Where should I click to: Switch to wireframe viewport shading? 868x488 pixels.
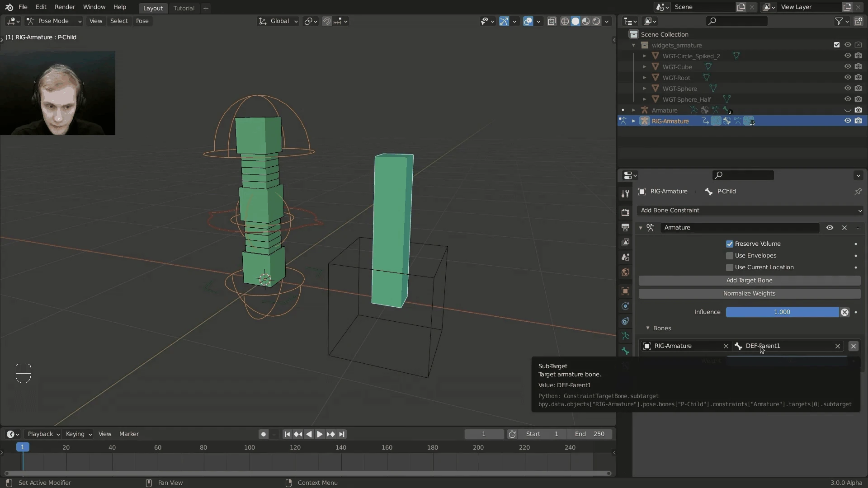(565, 21)
